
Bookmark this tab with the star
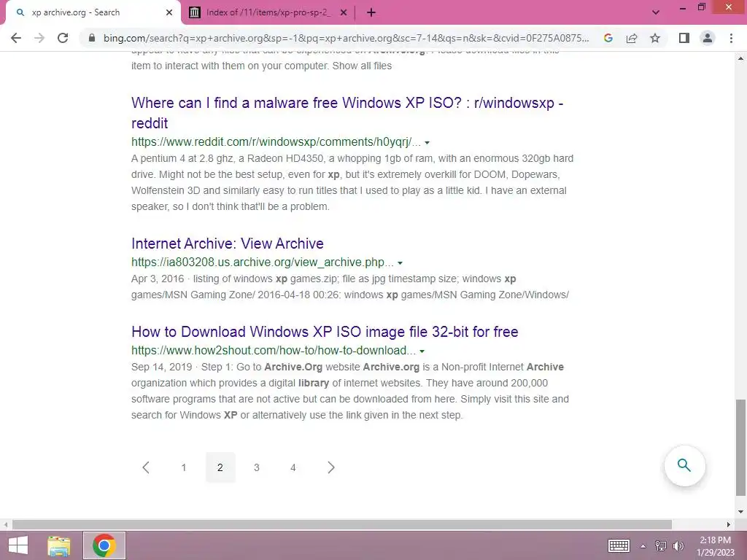point(655,38)
